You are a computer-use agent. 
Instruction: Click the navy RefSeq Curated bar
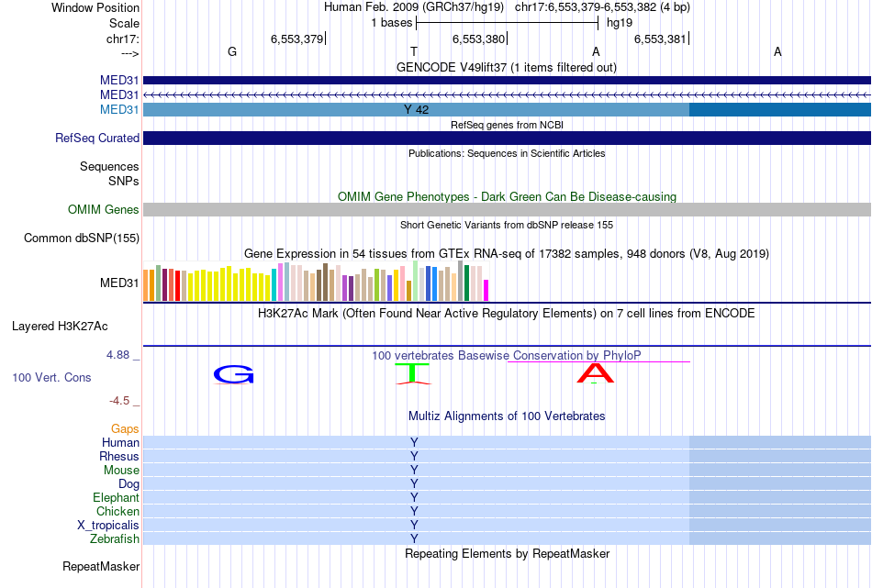507,138
